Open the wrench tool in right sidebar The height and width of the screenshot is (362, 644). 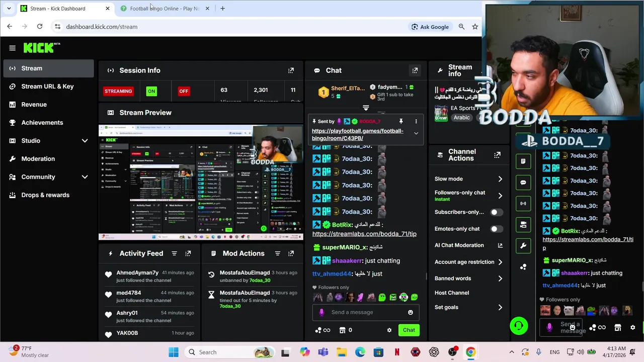click(523, 246)
